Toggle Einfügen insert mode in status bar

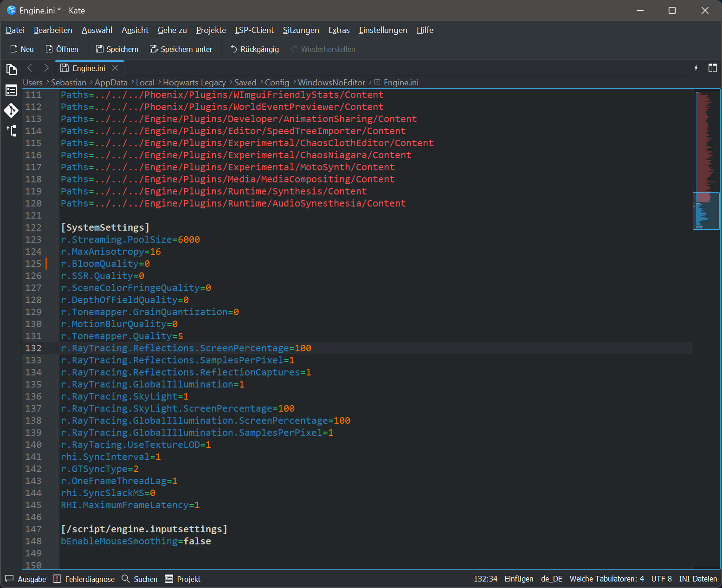click(x=519, y=579)
